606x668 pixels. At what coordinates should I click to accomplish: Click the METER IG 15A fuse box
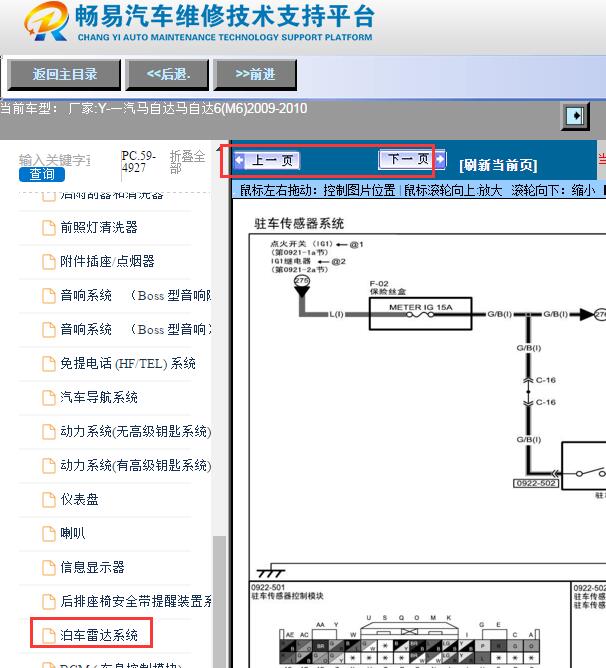[x=420, y=314]
